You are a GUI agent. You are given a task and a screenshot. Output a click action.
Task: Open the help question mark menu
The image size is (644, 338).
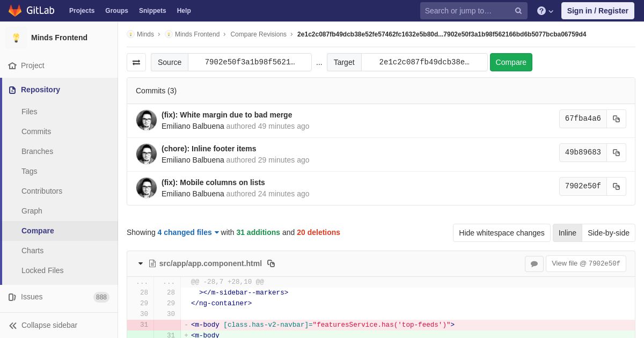coord(545,11)
